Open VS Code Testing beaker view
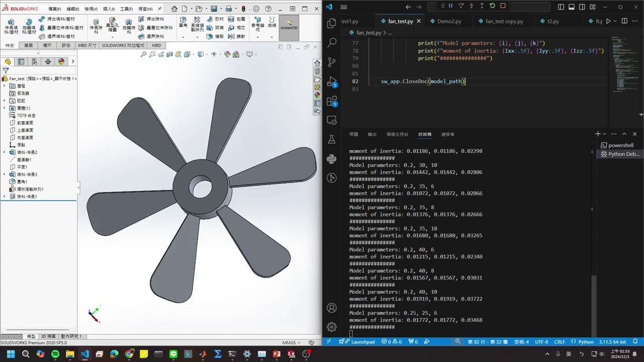The image size is (644, 362). pos(332,139)
